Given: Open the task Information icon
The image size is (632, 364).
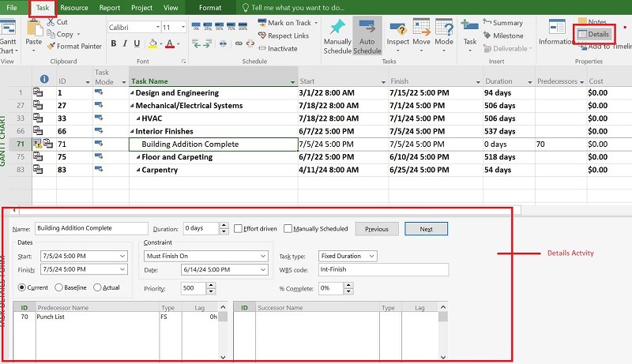Looking at the screenshot, I should point(557,28).
